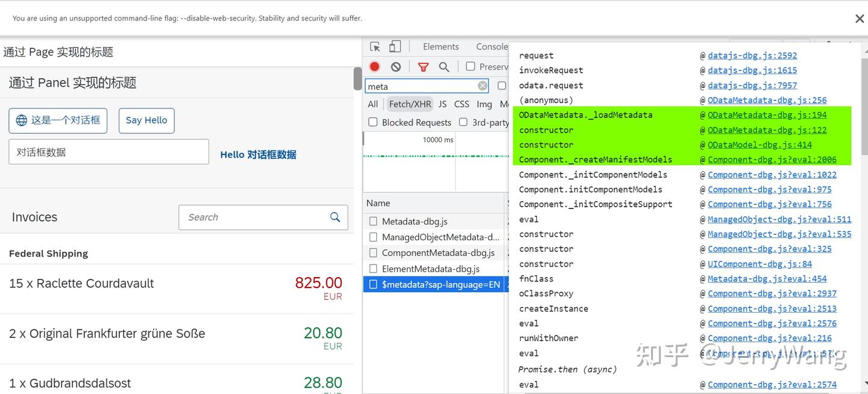Focus the 对话框数据 input field
868x394 pixels.
[108, 152]
